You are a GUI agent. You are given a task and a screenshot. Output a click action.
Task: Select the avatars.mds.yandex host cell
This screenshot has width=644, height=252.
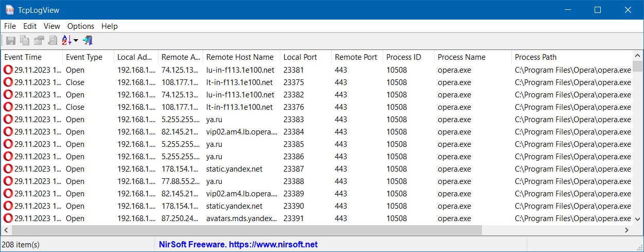point(241,219)
